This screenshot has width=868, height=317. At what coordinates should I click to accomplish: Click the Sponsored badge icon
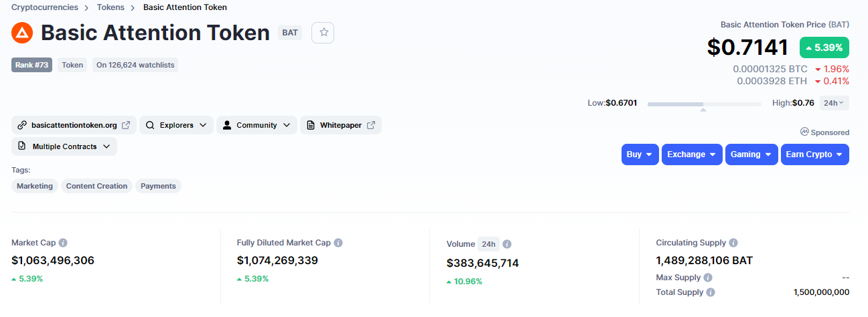pyautogui.click(x=804, y=132)
